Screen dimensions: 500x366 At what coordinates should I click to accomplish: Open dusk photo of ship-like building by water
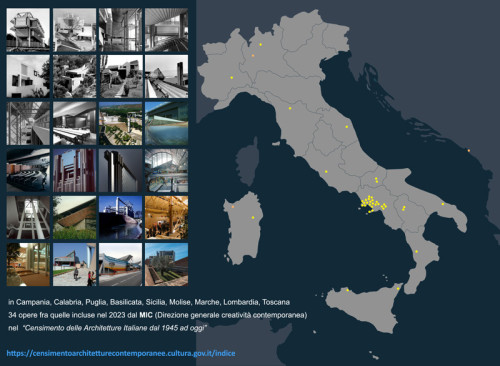point(120,218)
